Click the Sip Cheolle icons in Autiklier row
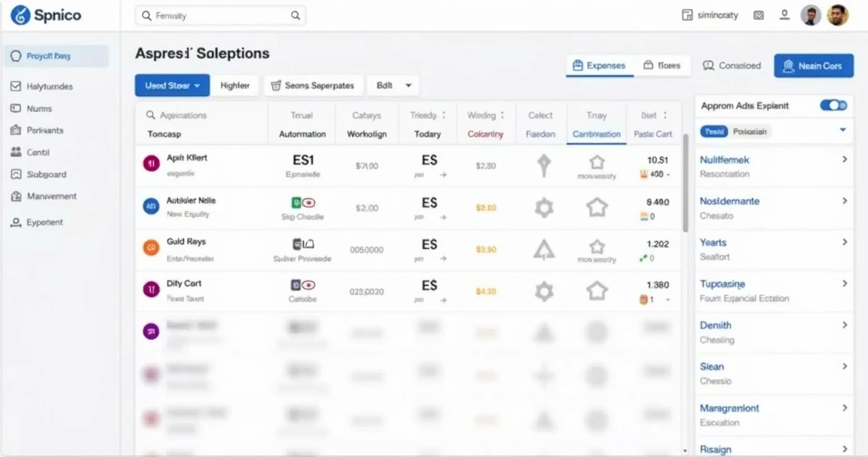The width and height of the screenshot is (868, 457). tap(303, 203)
